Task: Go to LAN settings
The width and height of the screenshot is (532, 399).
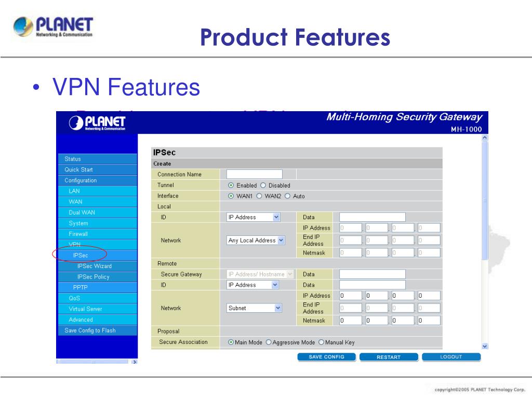Action: click(98, 191)
